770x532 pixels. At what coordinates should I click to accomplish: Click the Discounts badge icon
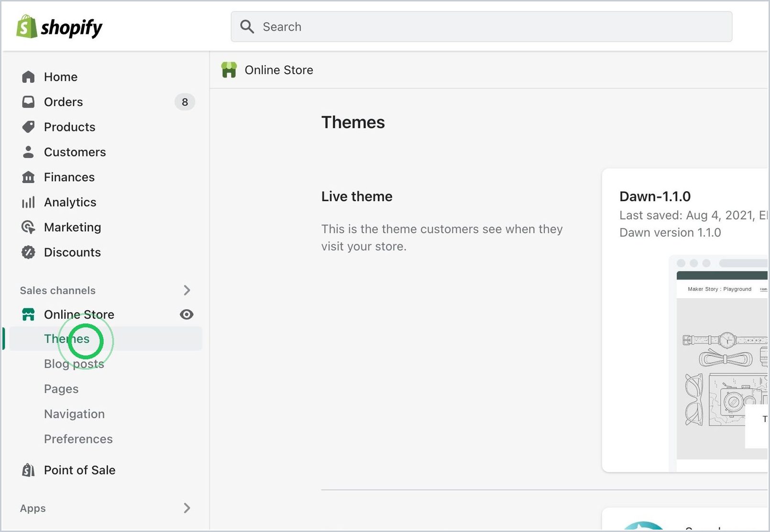tap(28, 252)
